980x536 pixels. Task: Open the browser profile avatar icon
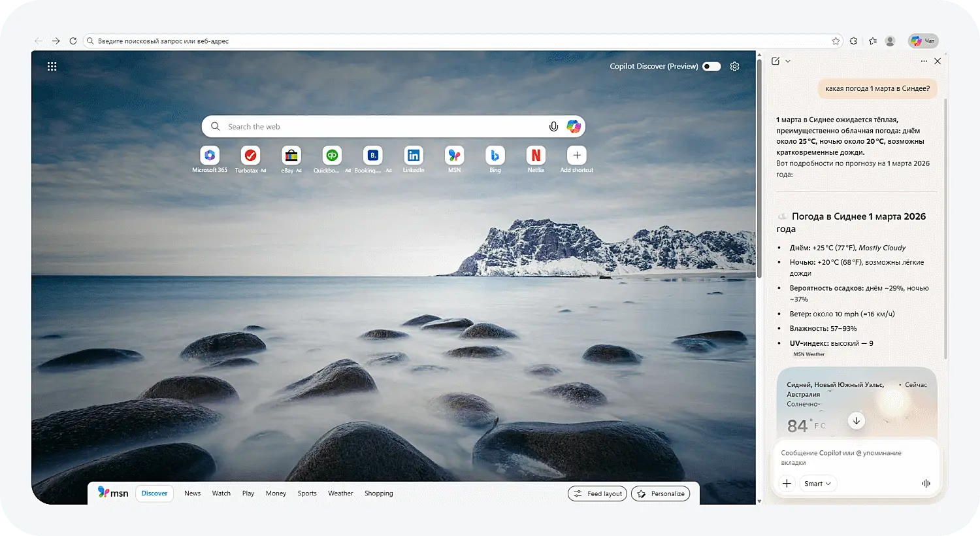890,41
